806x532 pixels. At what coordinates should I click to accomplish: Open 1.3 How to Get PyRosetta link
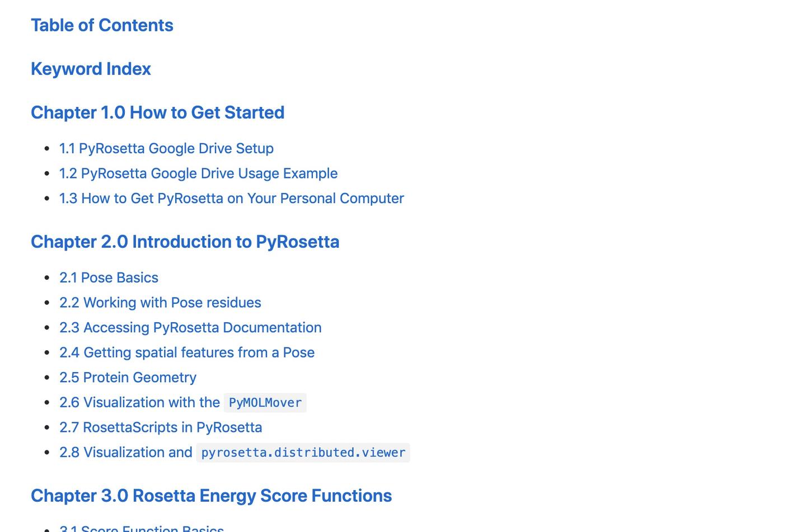pyautogui.click(x=231, y=199)
